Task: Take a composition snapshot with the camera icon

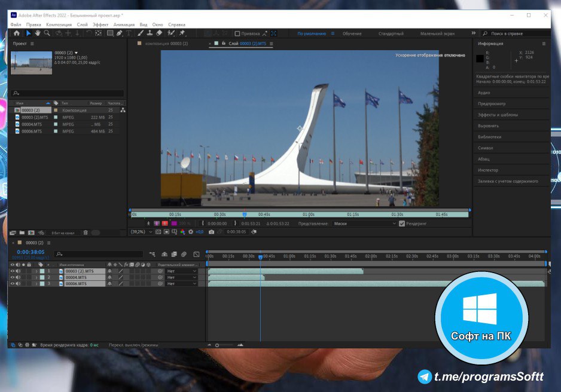Action: click(211, 233)
